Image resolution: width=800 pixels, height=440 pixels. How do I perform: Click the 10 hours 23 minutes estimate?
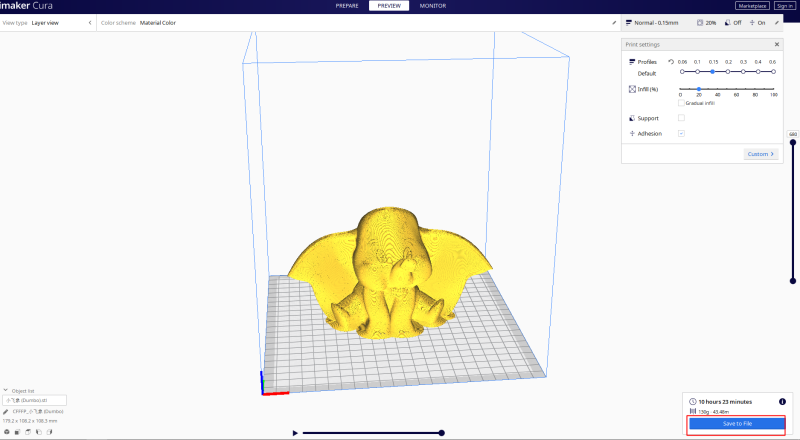tap(725, 402)
